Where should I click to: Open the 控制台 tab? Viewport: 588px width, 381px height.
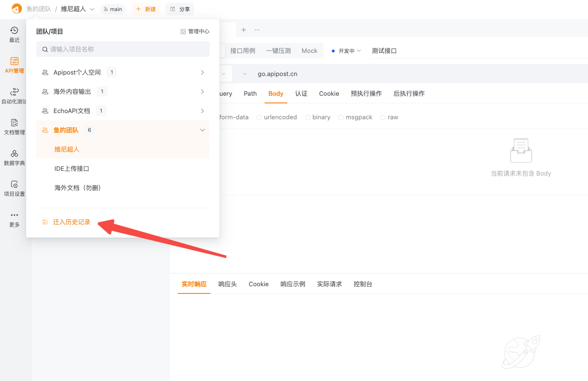[x=363, y=284]
